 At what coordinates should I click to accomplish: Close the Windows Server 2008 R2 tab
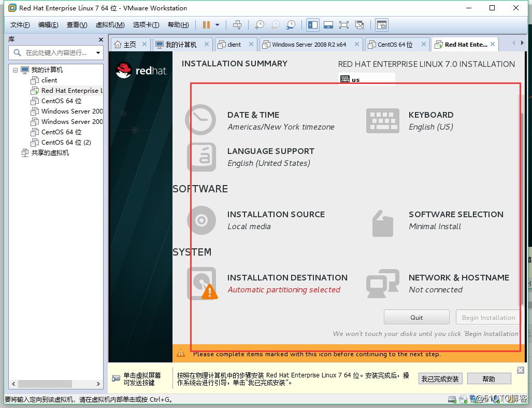357,44
